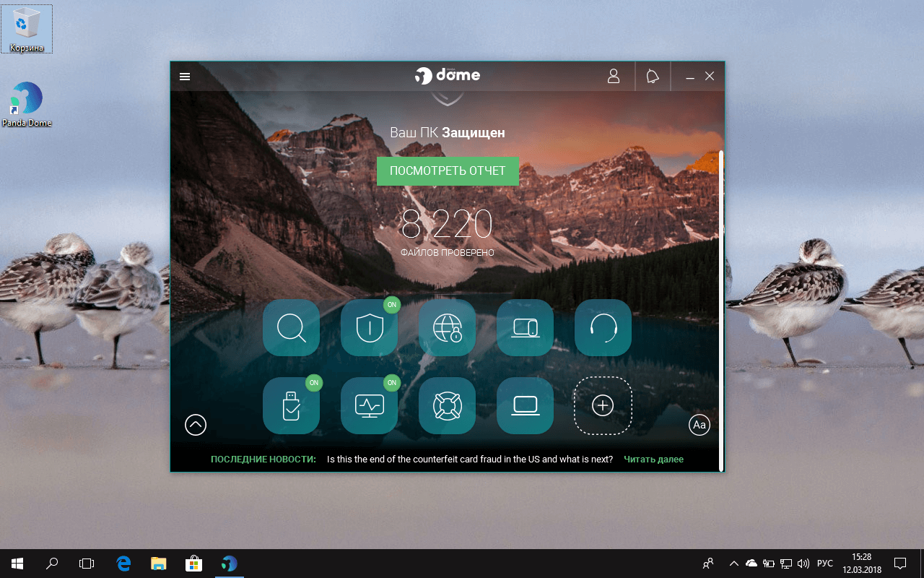Viewport: 924px width, 578px height.
Task: Toggle the USB Protection ON badge
Action: 313,383
